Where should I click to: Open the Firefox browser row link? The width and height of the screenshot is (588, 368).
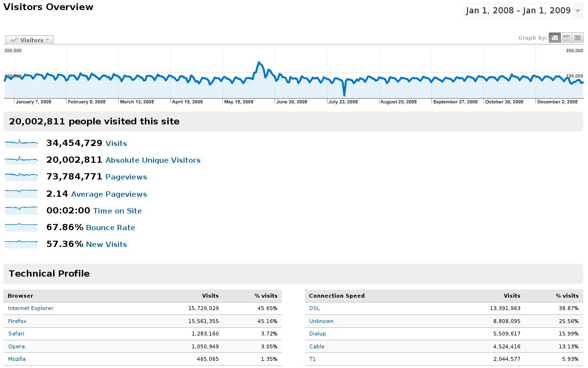[x=17, y=321]
